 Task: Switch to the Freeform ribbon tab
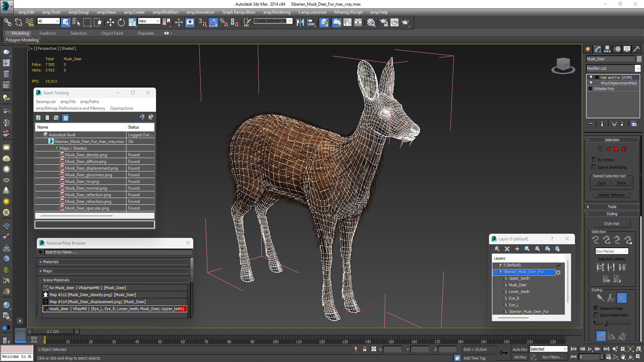47,33
